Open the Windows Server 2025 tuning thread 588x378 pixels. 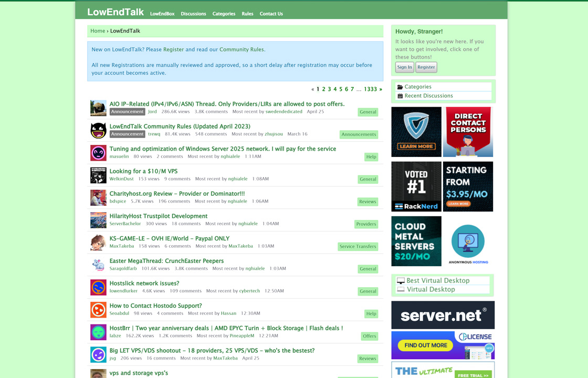tap(223, 149)
